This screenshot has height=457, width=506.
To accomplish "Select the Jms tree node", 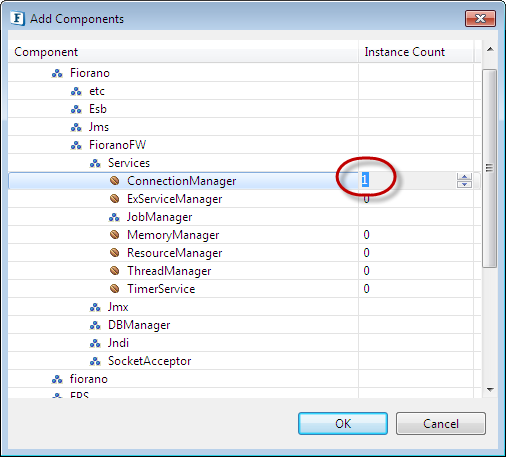I will 99,127.
